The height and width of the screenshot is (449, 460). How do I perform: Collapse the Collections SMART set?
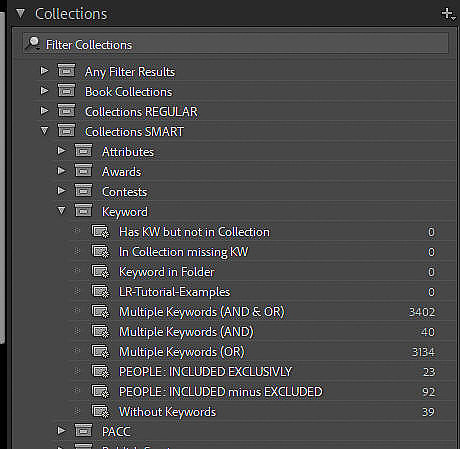[x=44, y=131]
